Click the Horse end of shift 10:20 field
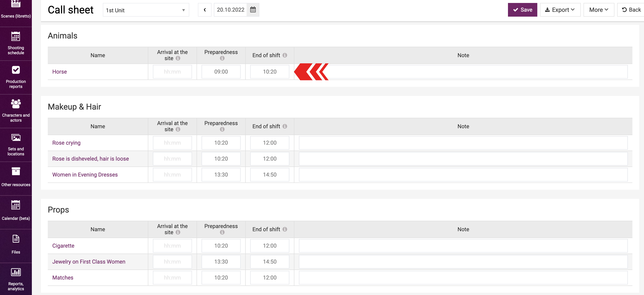The image size is (644, 295). pyautogui.click(x=270, y=72)
